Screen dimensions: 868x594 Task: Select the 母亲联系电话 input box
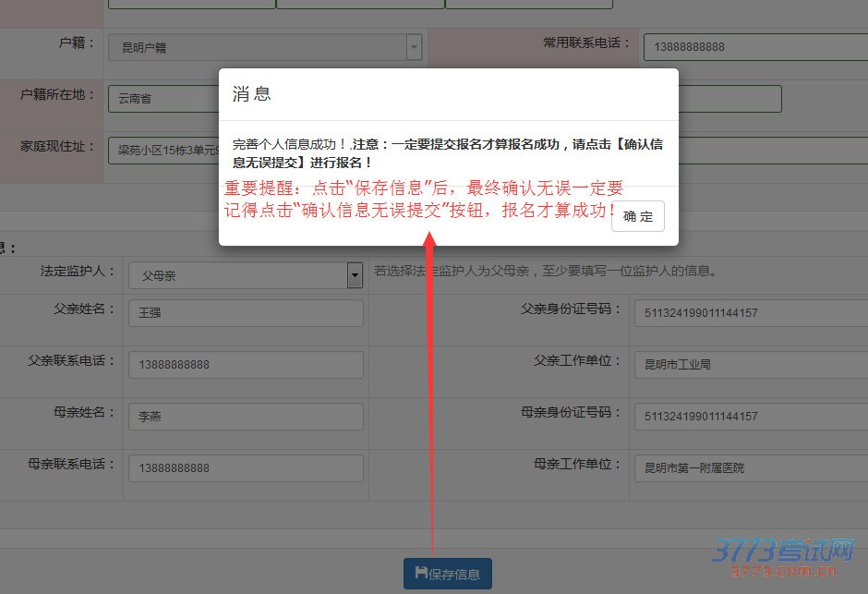[x=245, y=468]
